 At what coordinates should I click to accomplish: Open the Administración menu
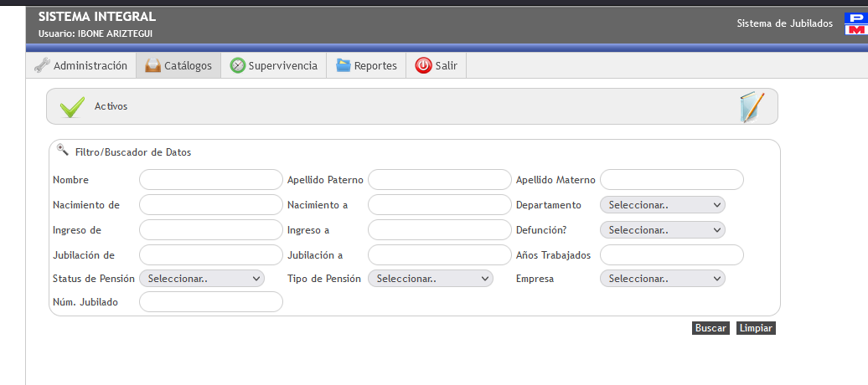click(x=90, y=65)
